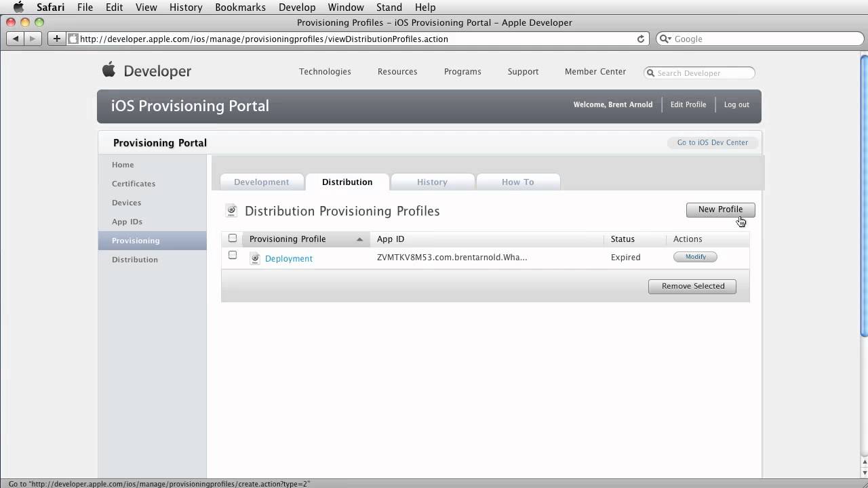Open the File menu

point(85,7)
